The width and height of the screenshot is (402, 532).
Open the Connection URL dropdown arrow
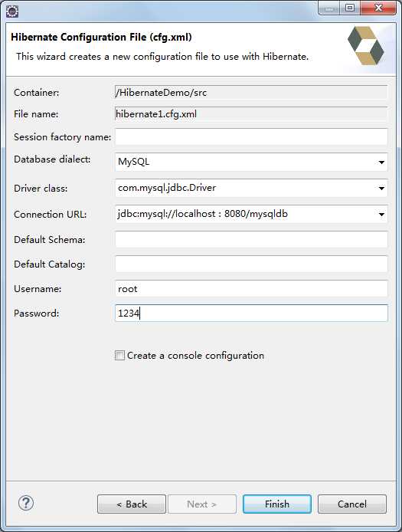(x=381, y=214)
